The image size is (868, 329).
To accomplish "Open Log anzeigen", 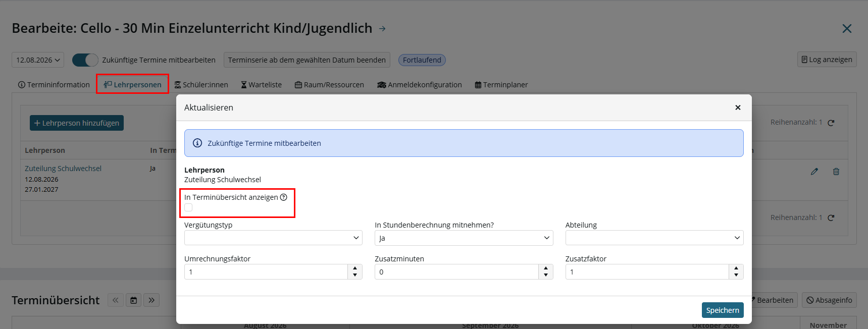I will pos(827,60).
